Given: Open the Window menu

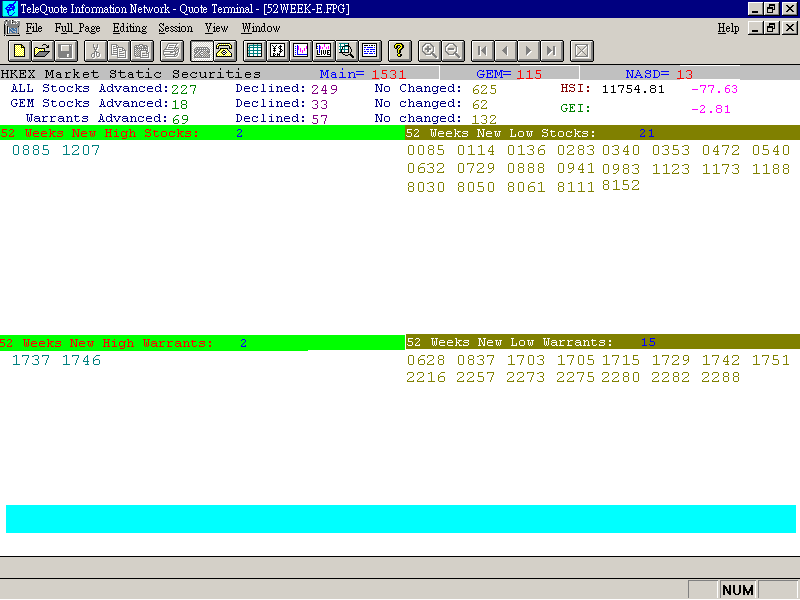Looking at the screenshot, I should pyautogui.click(x=261, y=28).
